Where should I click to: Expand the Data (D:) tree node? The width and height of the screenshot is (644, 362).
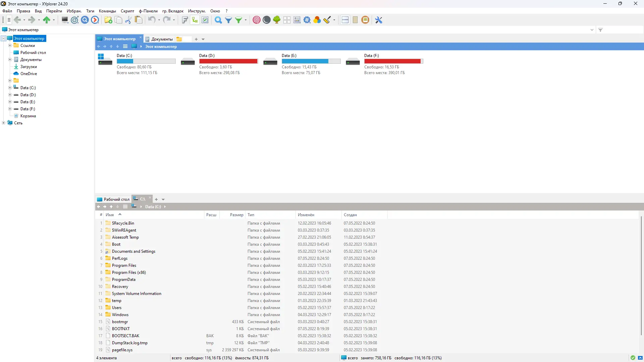(10, 95)
